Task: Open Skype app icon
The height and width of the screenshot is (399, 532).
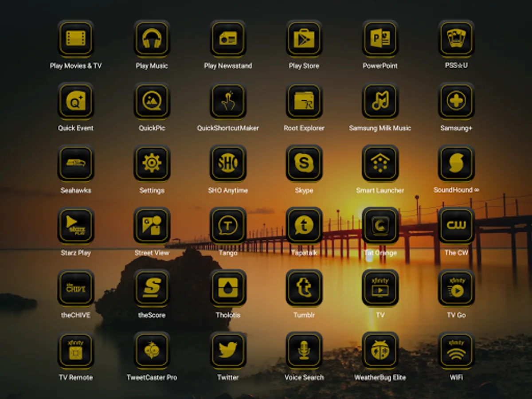Action: [x=304, y=164]
